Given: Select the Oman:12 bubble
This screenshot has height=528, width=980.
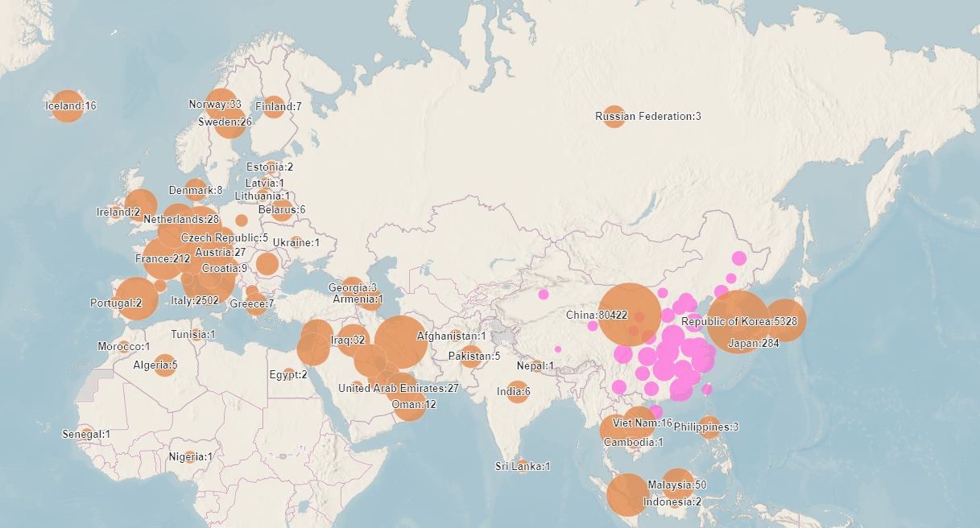Looking at the screenshot, I should (x=409, y=405).
